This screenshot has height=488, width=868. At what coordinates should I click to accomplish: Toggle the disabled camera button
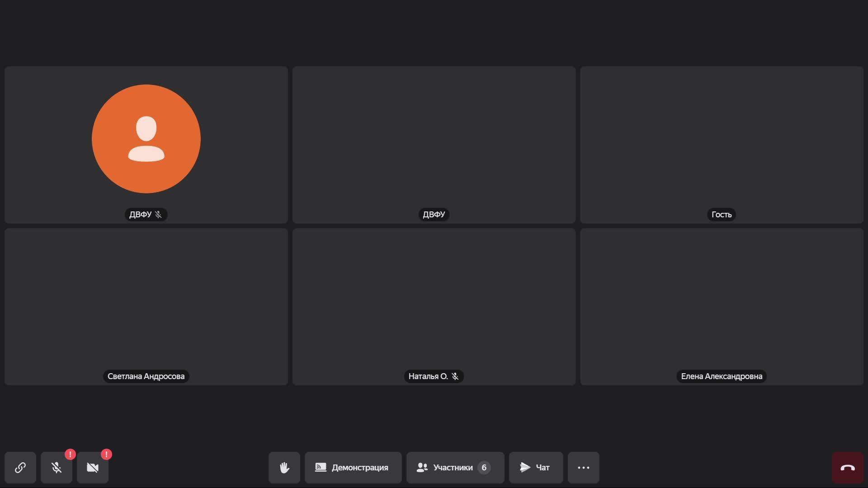tap(93, 468)
